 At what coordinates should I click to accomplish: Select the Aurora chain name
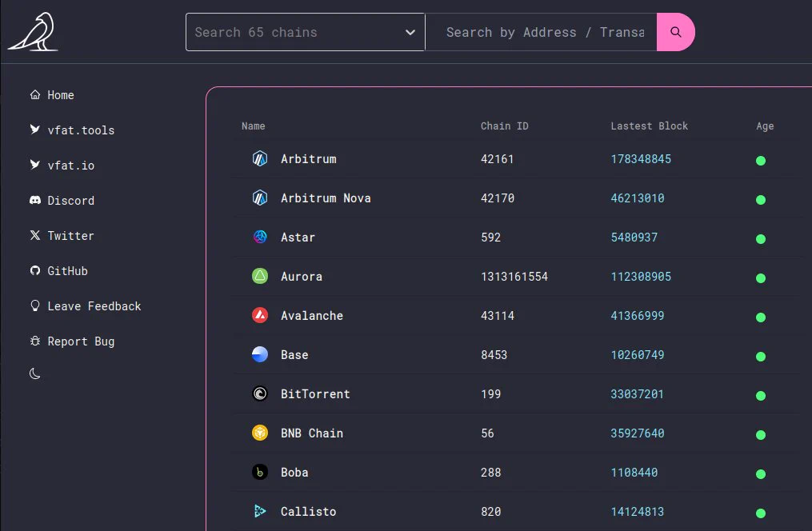[302, 277]
